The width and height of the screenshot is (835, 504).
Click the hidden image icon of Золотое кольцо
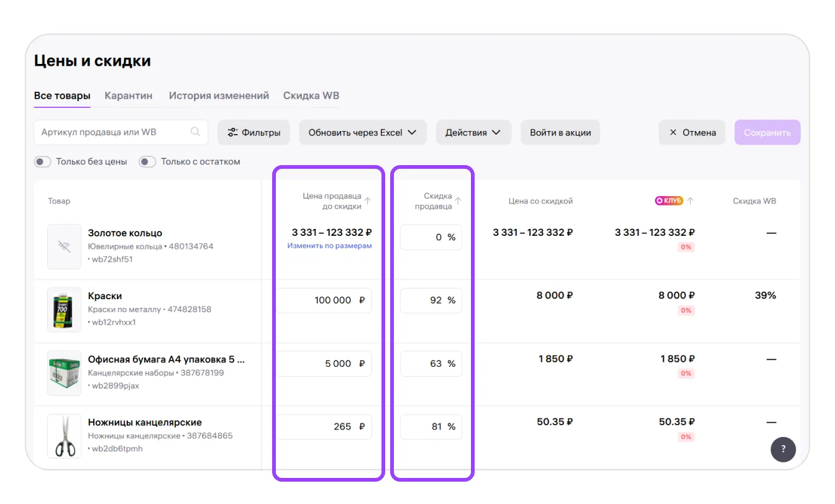(x=64, y=246)
